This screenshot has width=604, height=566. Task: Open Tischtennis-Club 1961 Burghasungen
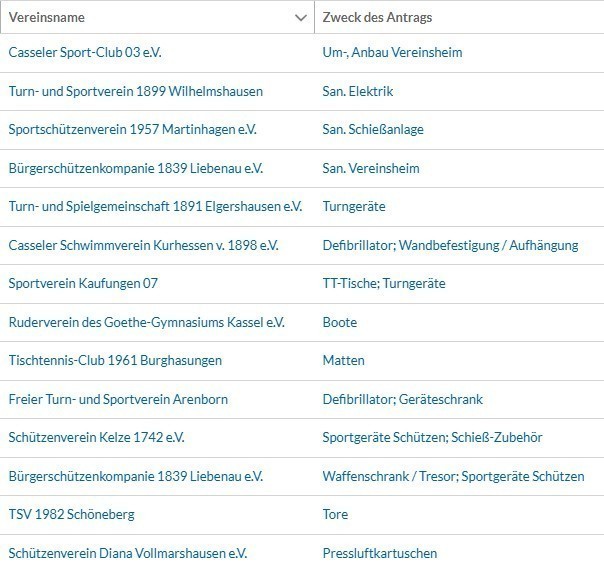tap(115, 361)
